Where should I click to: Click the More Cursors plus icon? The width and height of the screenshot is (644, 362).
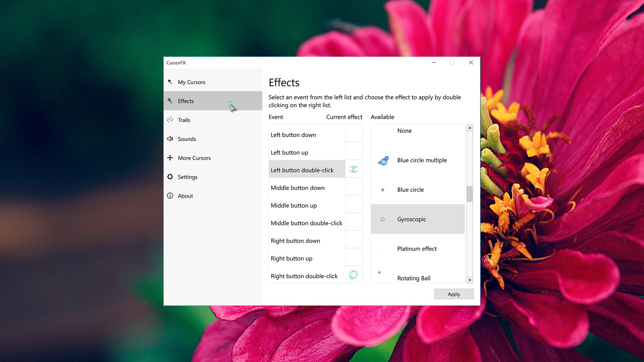[170, 158]
